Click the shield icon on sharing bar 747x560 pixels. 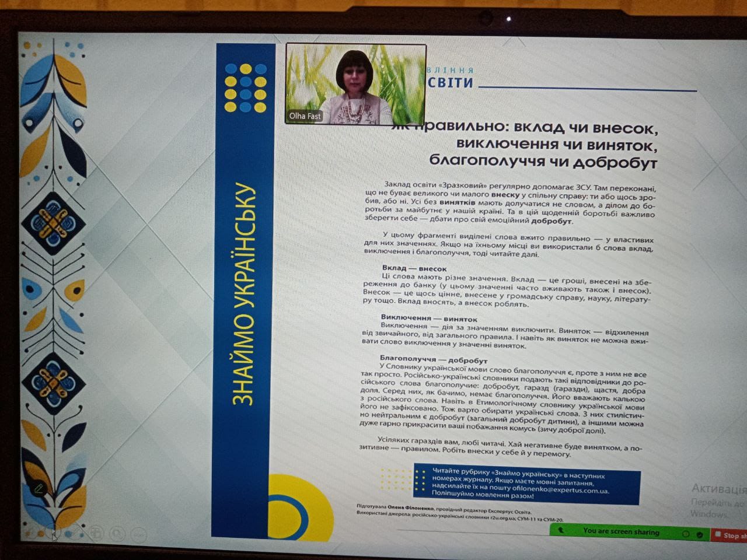pos(699,534)
